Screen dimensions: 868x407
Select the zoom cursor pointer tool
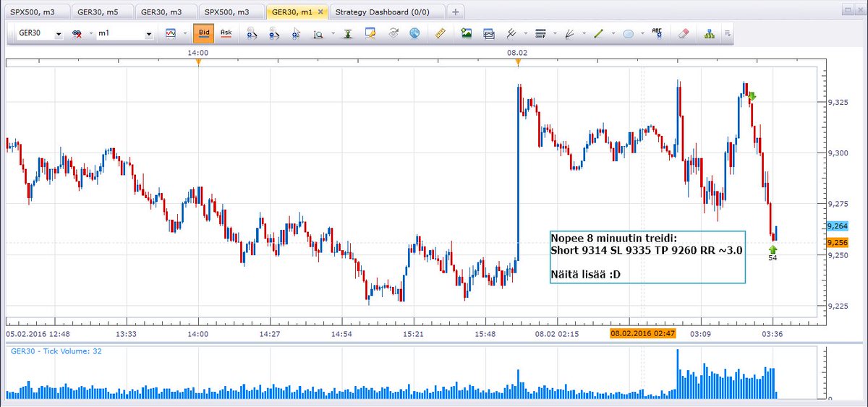(297, 33)
